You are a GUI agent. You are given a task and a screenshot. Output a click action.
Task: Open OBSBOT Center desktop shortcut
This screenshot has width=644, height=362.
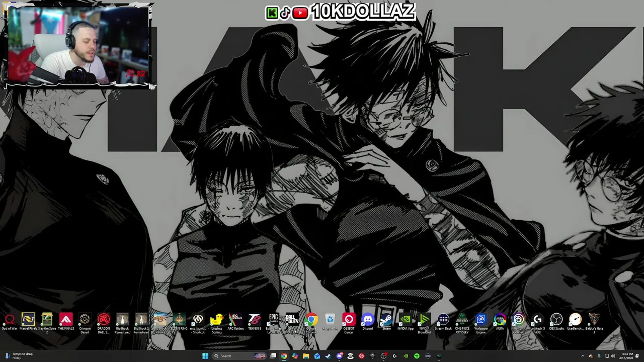(x=349, y=323)
